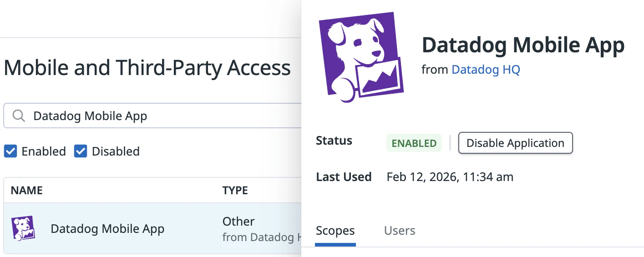The width and height of the screenshot is (644, 257).
Task: Select the Datadog Mobile App row name
Action: [107, 229]
